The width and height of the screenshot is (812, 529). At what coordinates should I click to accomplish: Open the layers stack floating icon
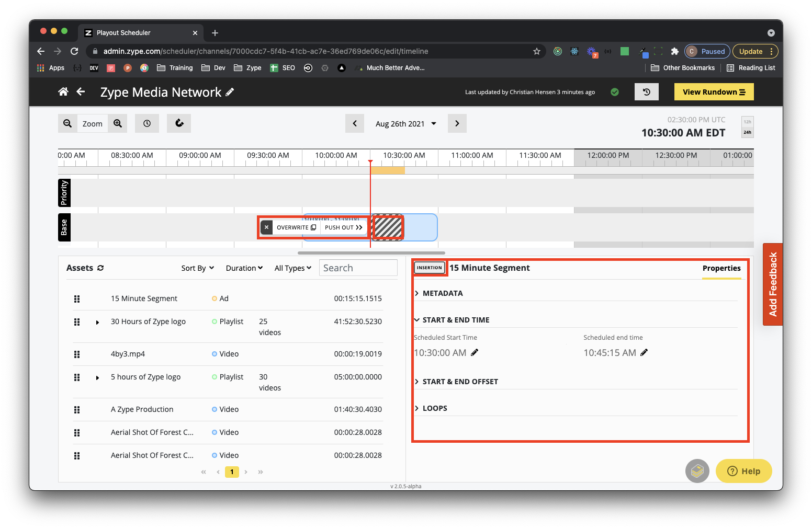click(697, 471)
